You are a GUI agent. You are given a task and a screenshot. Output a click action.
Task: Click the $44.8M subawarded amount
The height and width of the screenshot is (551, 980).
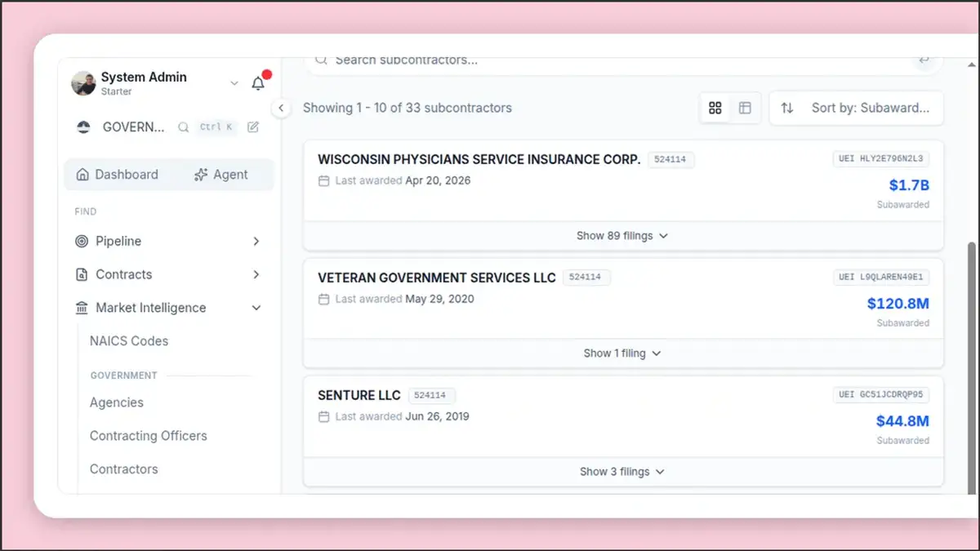coord(902,422)
